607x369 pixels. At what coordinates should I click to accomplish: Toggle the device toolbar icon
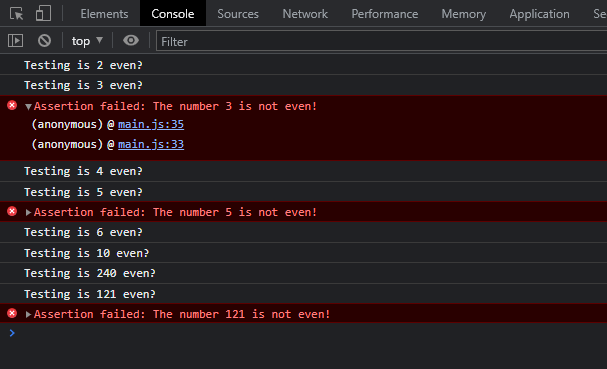(43, 13)
